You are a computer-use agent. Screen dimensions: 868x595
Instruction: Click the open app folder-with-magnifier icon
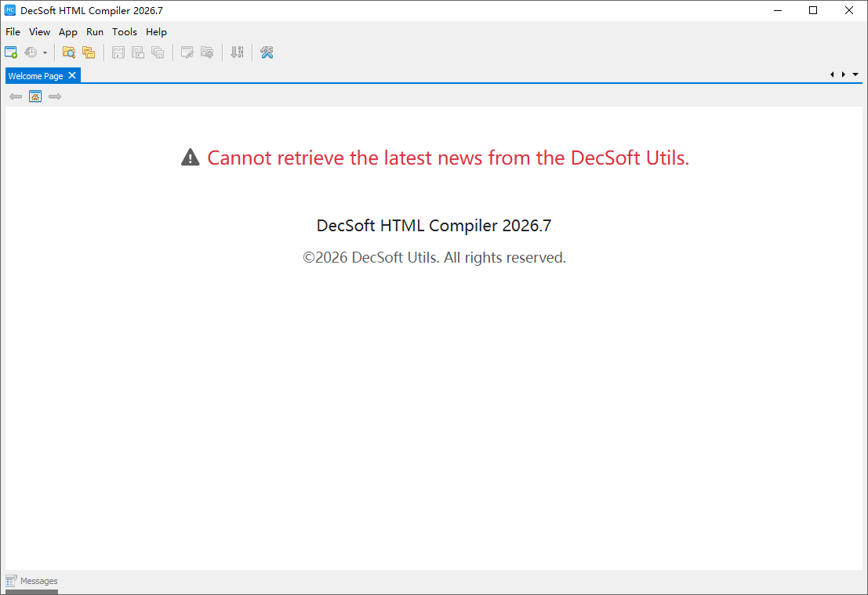(x=69, y=52)
